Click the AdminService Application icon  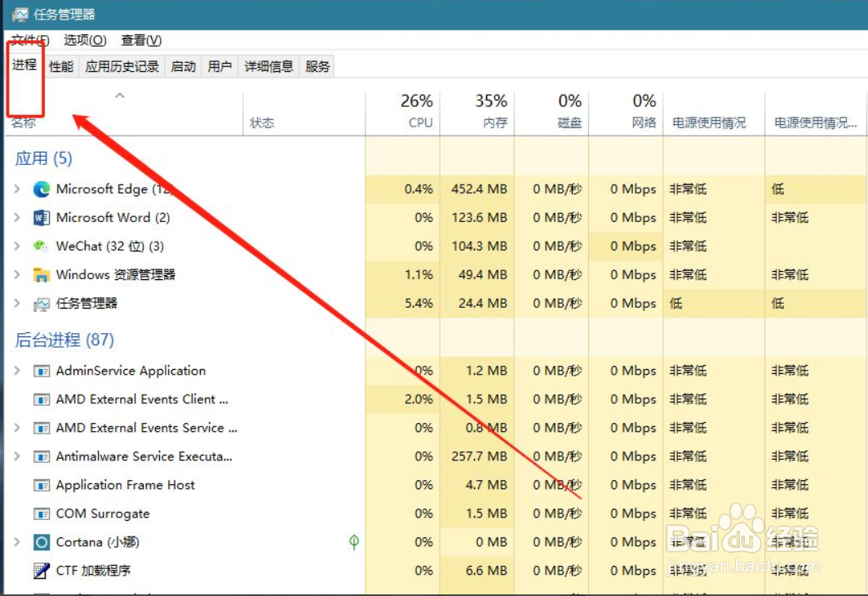(42, 371)
